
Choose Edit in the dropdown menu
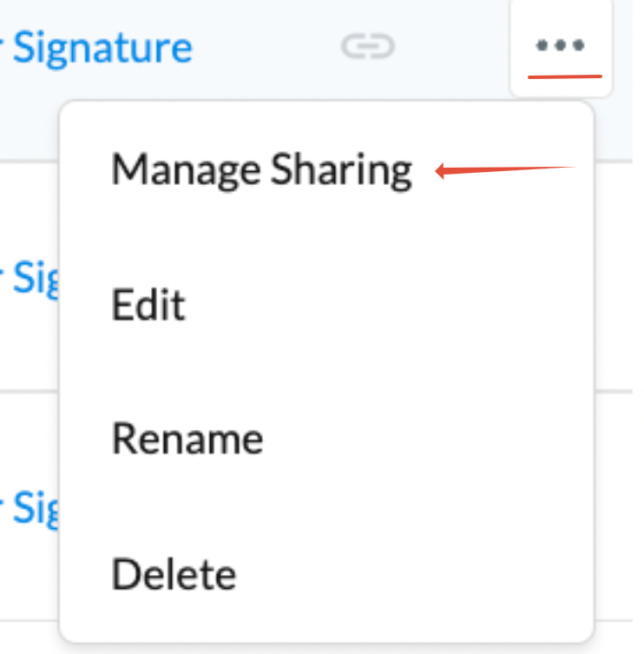point(148,305)
